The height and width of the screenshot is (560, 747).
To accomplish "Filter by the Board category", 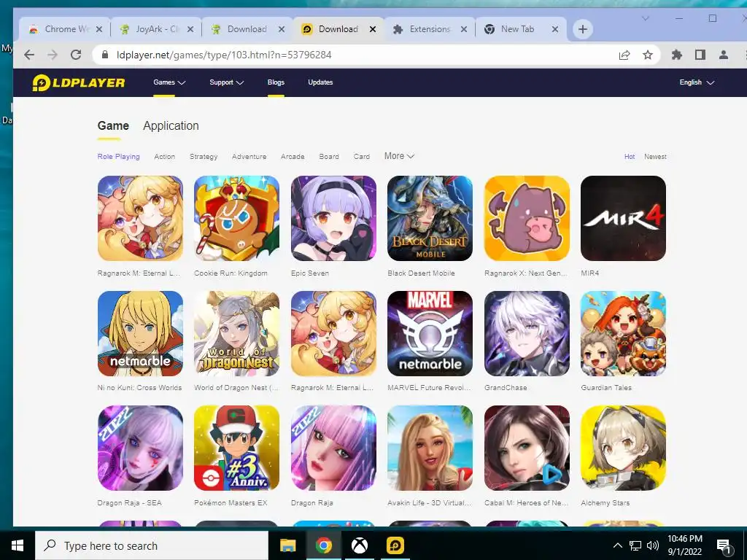I will [329, 156].
